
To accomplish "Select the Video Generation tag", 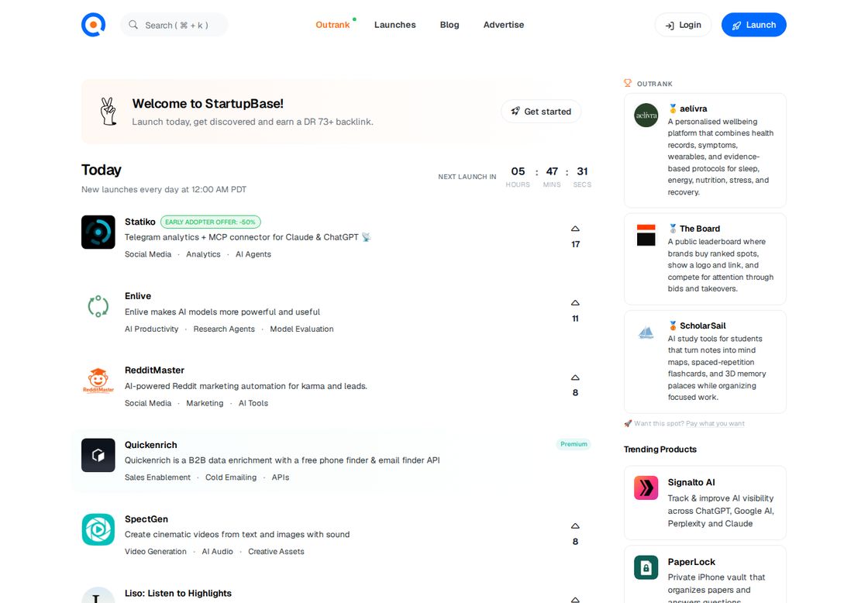I will pyautogui.click(x=156, y=552).
